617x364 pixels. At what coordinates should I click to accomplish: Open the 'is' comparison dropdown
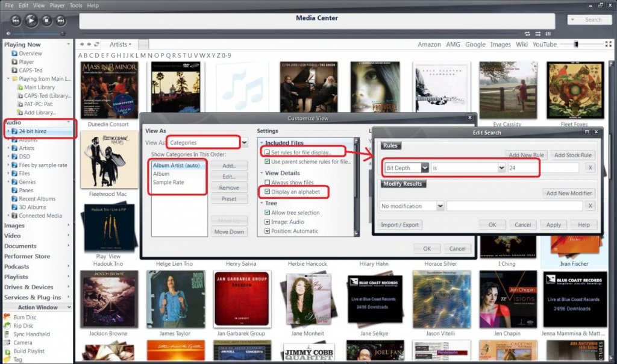[501, 168]
